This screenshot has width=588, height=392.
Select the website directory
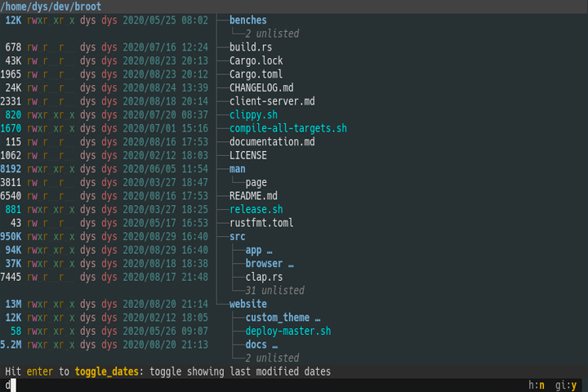[x=248, y=305]
